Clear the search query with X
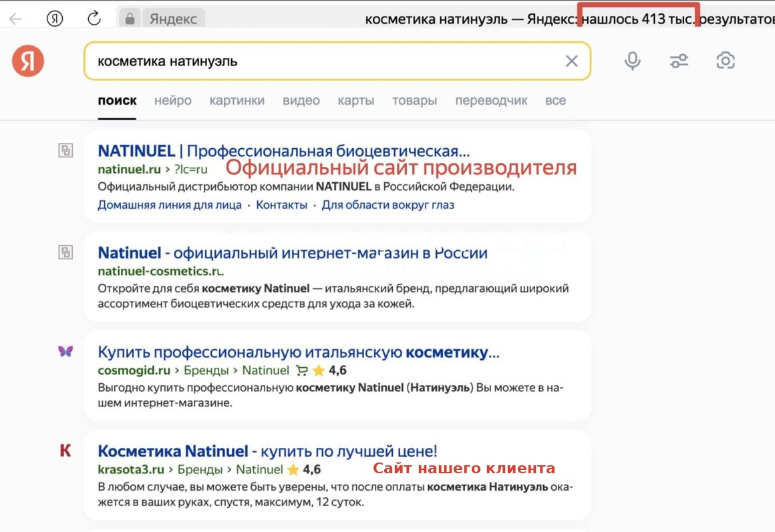 point(571,61)
